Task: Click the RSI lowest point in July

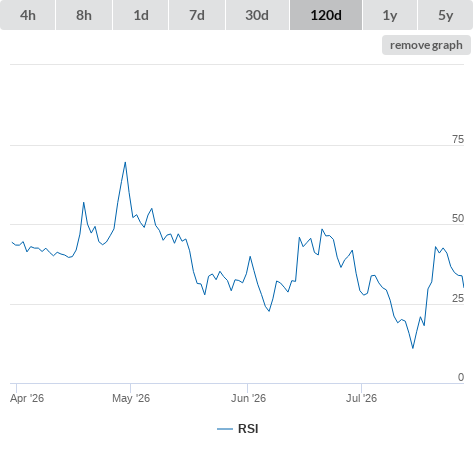Action: 413,348
